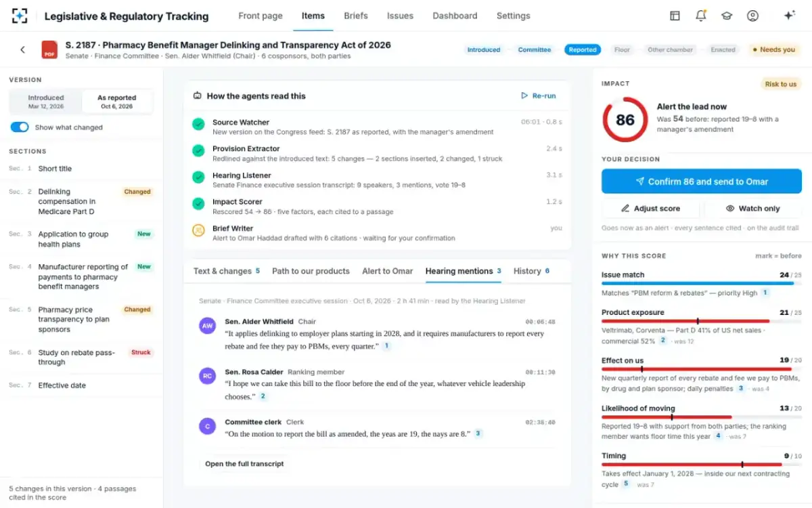Click the Committee clerk avatar
812x508 pixels.
pos(208,426)
